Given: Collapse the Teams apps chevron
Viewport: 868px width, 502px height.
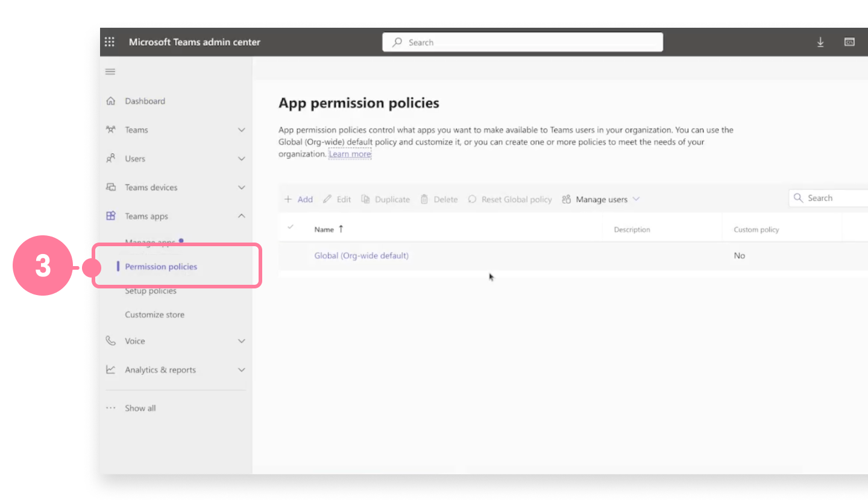Looking at the screenshot, I should 242,216.
